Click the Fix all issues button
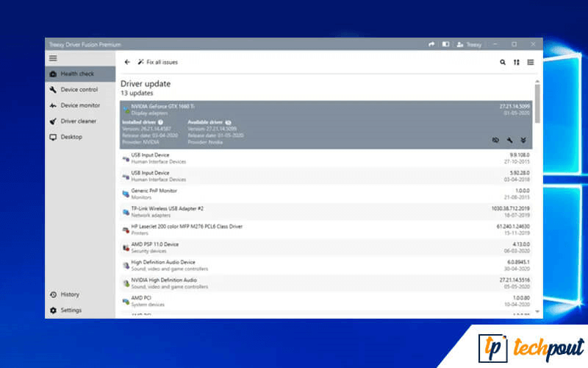Viewport: 588px width, 368px height. (157, 63)
